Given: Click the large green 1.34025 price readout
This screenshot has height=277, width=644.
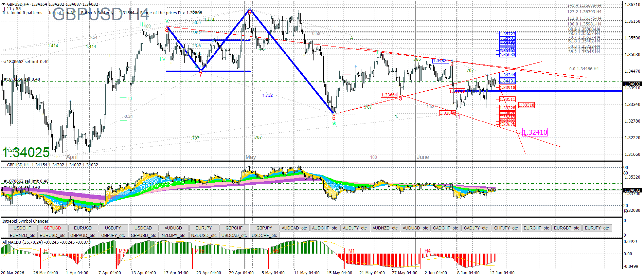Looking at the screenshot, I should [x=26, y=153].
